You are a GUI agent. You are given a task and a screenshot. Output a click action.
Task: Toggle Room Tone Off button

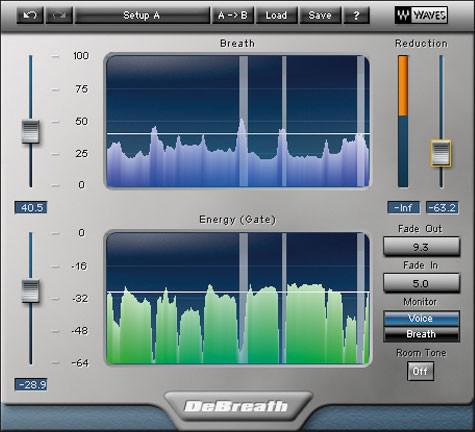420,371
